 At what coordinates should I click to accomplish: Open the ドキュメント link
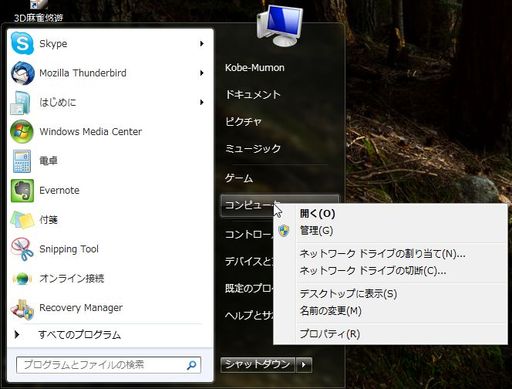[x=253, y=95]
